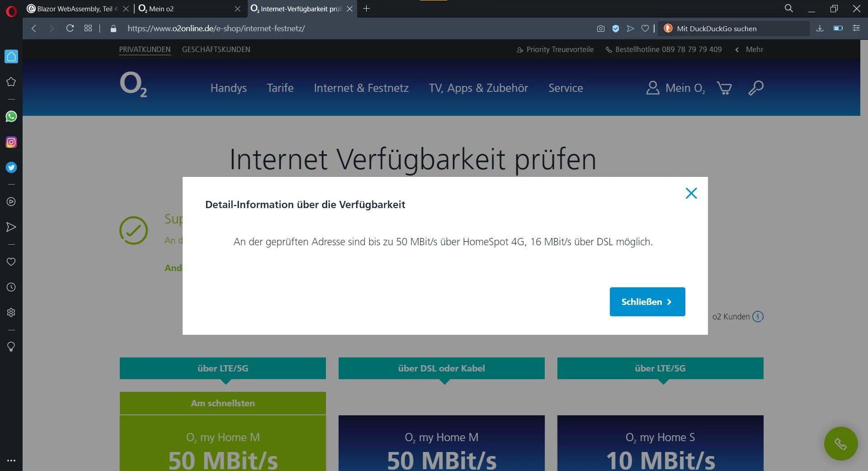Close the Blazor WebAssembly tab
The width and height of the screenshot is (868, 471).
126,9
